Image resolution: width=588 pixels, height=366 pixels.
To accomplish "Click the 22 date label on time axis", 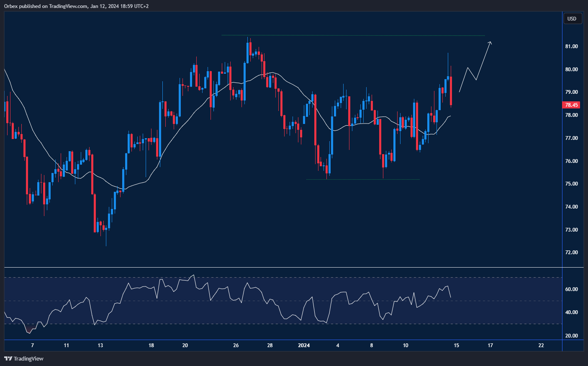I will (541, 345).
